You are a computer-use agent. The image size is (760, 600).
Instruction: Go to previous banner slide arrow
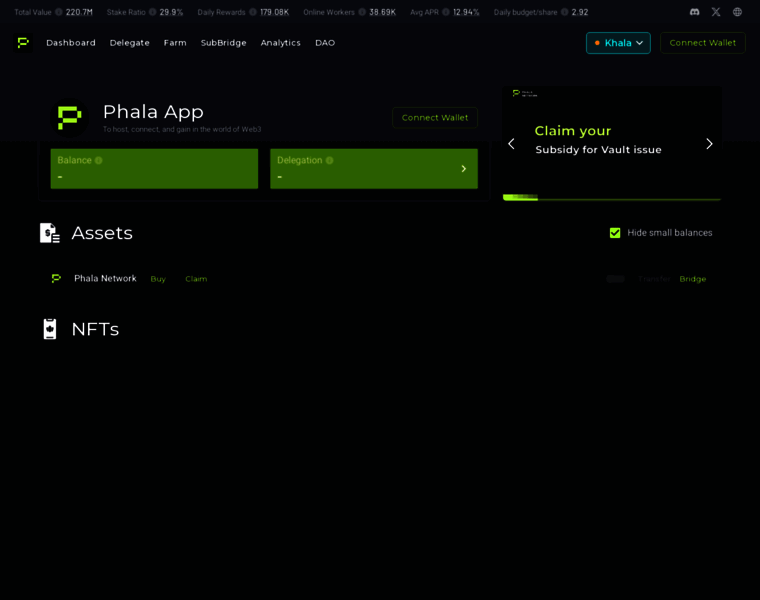click(511, 144)
